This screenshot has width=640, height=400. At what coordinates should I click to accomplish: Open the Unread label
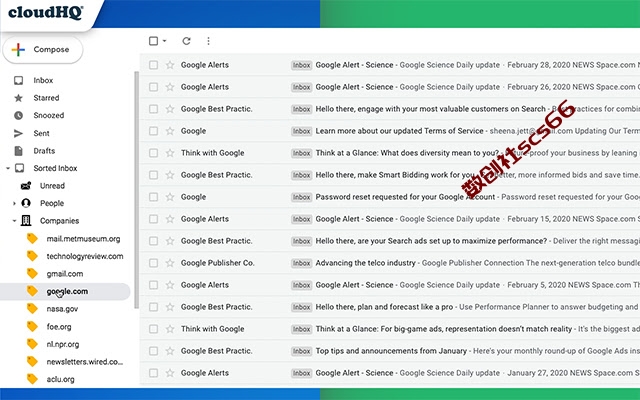point(52,186)
